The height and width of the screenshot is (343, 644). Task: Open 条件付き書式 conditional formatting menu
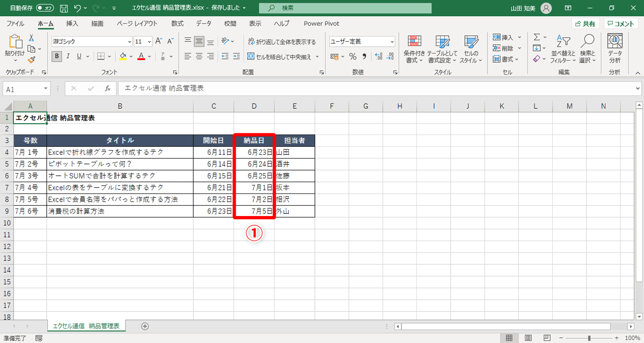414,49
